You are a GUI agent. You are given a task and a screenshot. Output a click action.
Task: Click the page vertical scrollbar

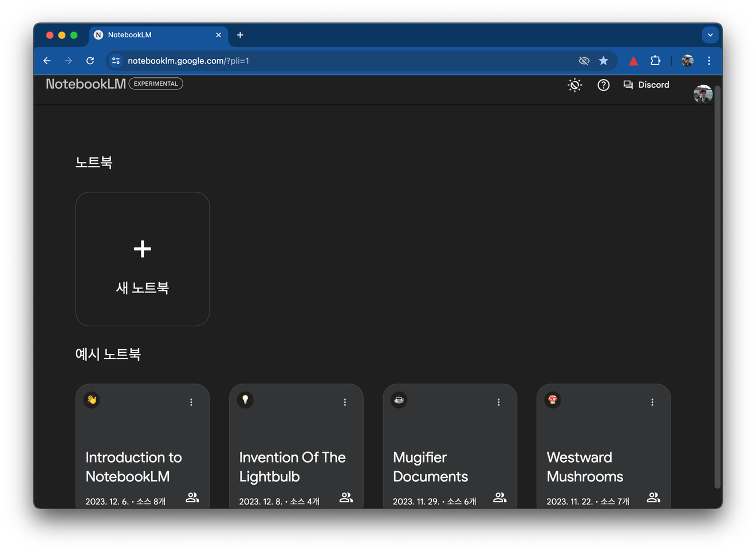click(x=718, y=286)
